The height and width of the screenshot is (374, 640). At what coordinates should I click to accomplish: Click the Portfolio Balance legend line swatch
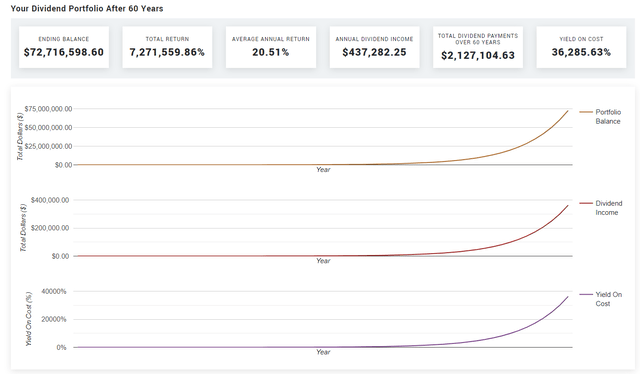tap(586, 112)
